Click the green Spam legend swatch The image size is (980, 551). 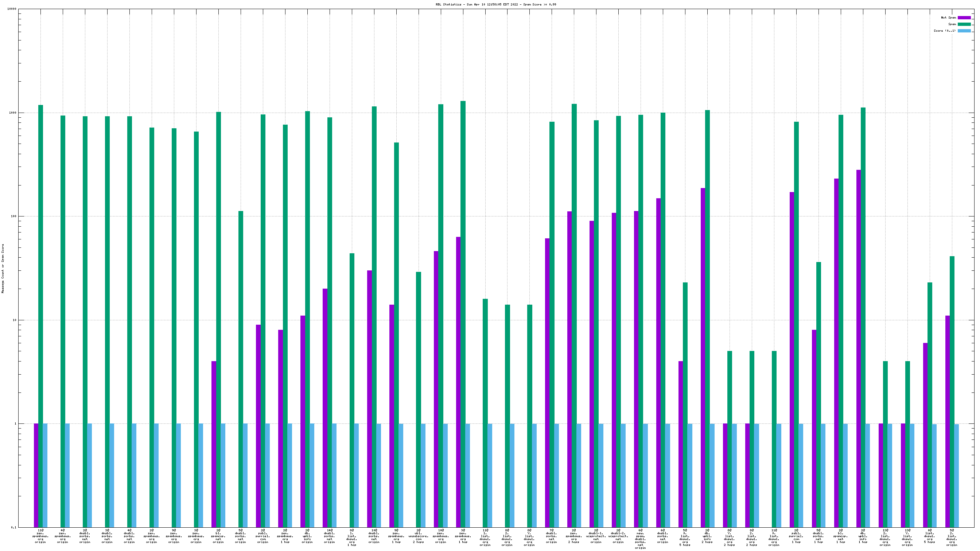pyautogui.click(x=964, y=24)
